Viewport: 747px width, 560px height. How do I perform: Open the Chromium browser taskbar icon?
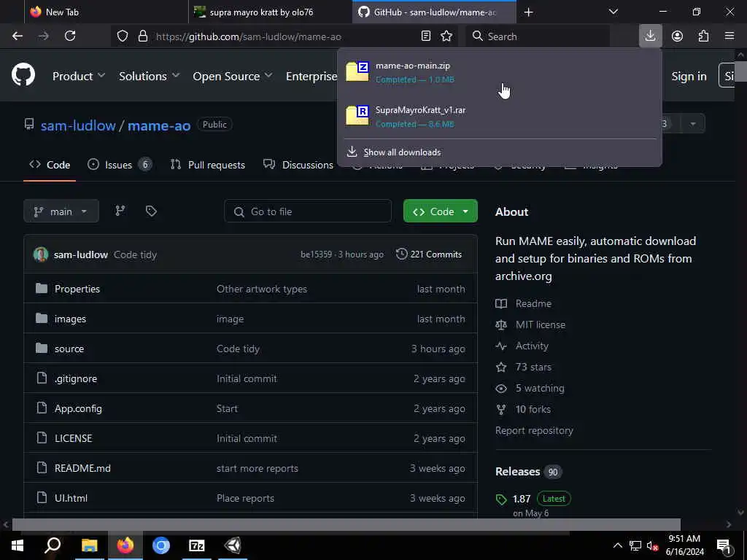pyautogui.click(x=161, y=545)
